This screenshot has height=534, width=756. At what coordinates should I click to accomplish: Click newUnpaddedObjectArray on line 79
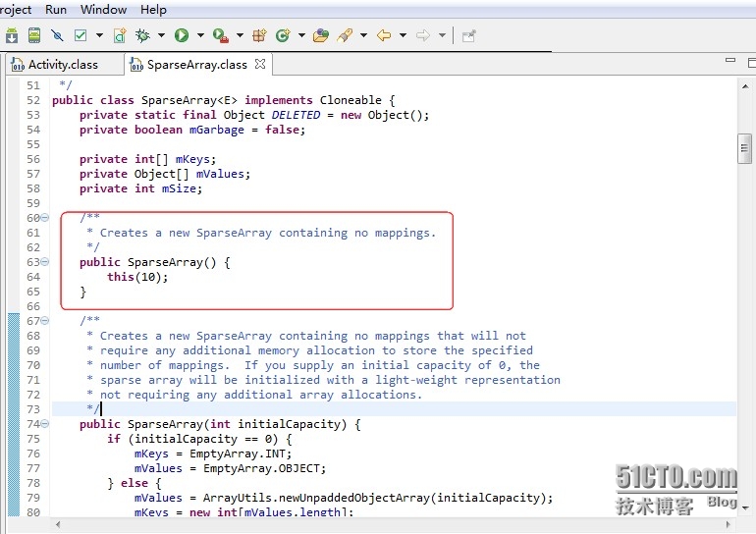tap(353, 498)
